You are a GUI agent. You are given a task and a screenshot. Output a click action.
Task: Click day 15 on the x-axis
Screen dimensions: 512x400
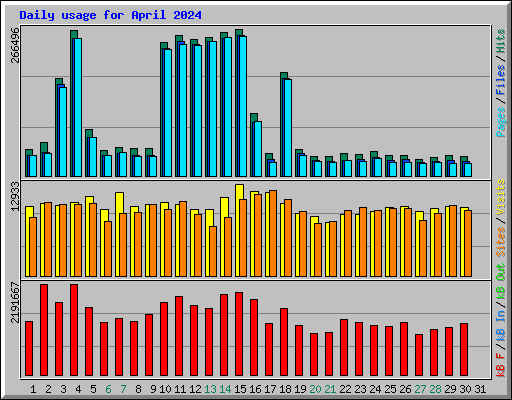[240, 389]
